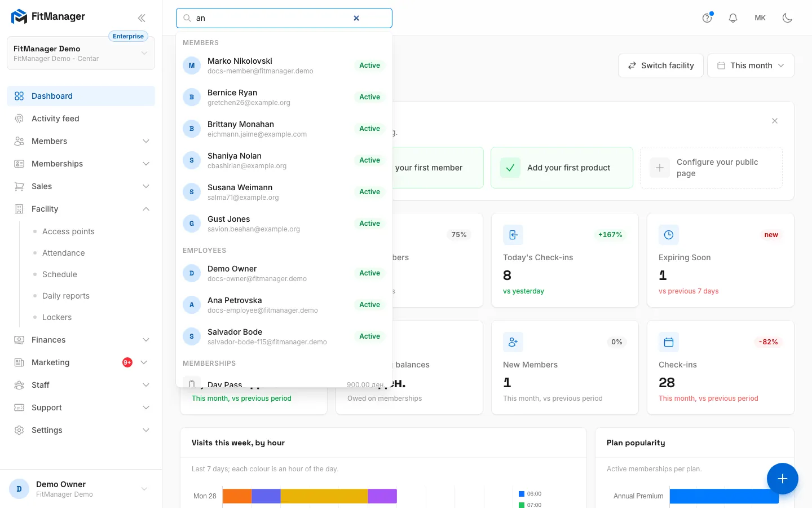The height and width of the screenshot is (508, 812).
Task: Toggle dark mode moon icon
Action: [788, 18]
